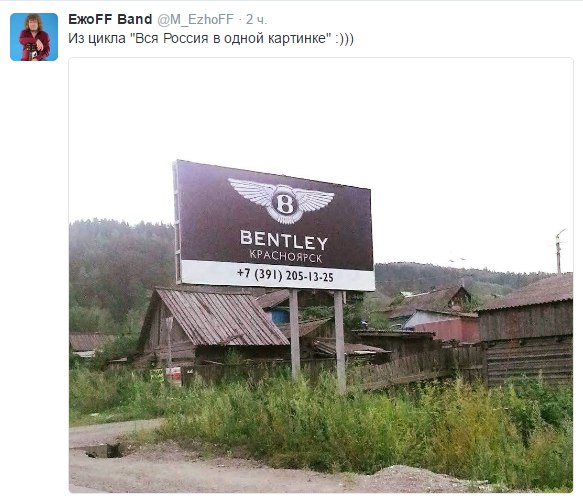Open the ЕжоFF Band profile avatar
Viewport: 583px width, 498px height.
point(34,37)
